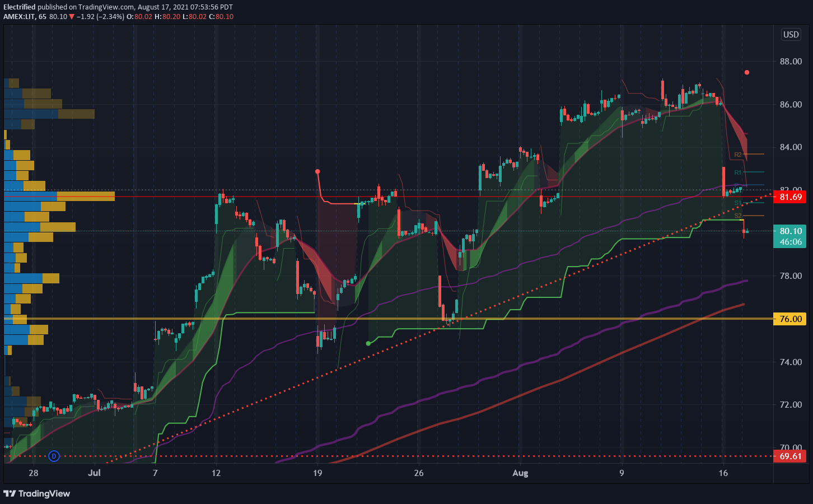Click the red SAR dot above July 19
The image size is (813, 504).
[x=317, y=171]
